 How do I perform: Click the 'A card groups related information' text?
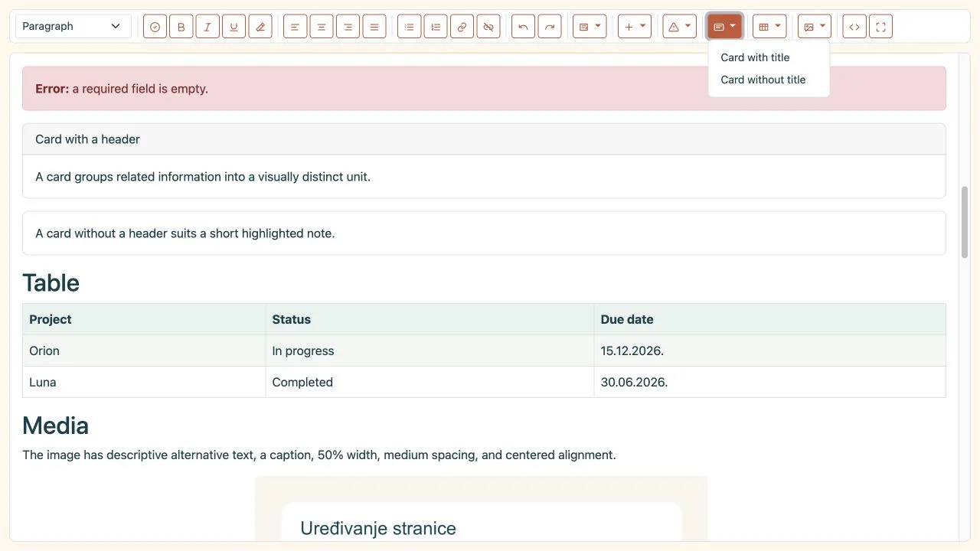[x=203, y=177]
